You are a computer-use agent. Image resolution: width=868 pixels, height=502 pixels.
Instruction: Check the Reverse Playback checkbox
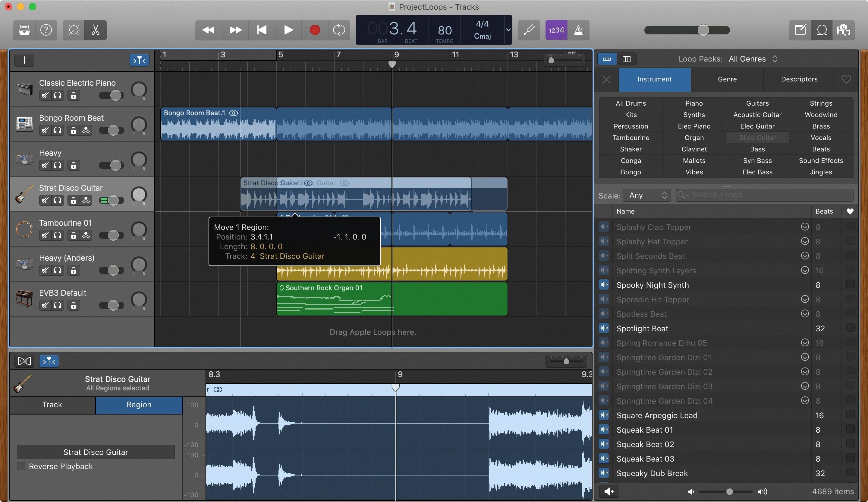[21, 466]
